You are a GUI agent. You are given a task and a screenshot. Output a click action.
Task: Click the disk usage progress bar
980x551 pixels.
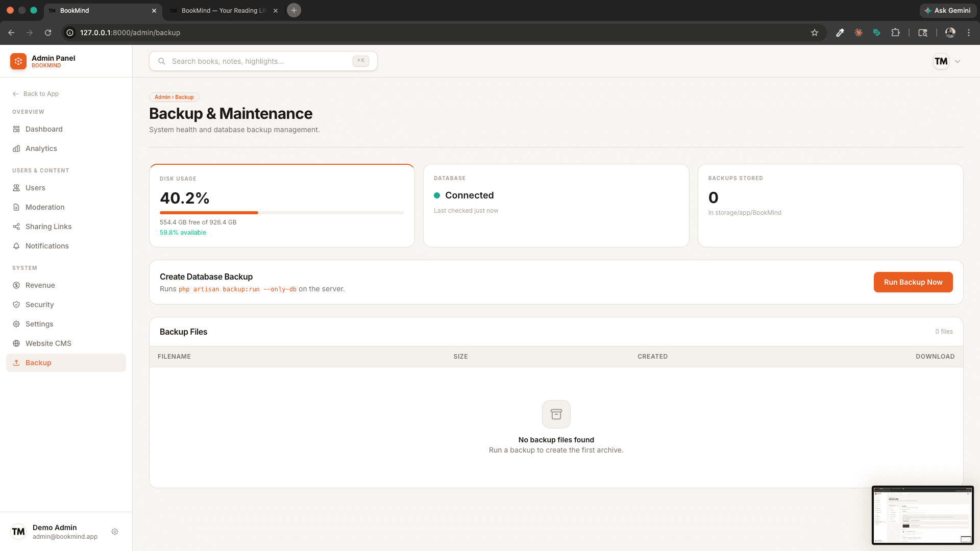pos(282,213)
